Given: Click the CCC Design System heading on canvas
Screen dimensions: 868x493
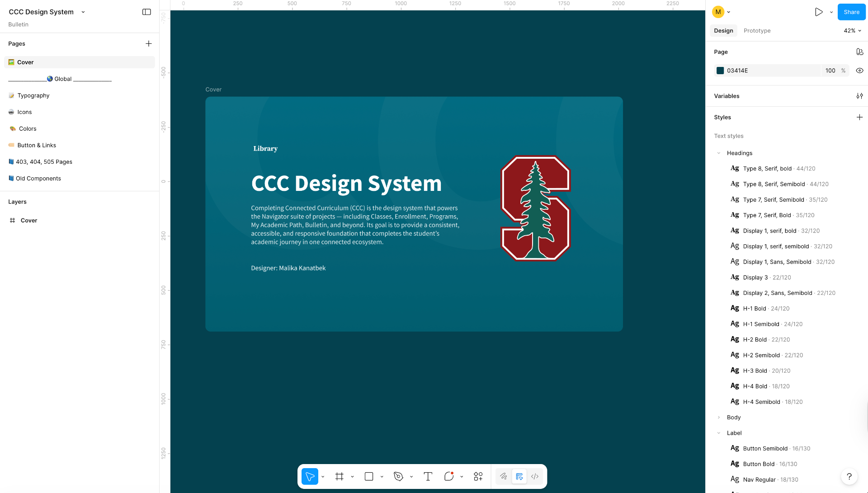Looking at the screenshot, I should tap(346, 184).
